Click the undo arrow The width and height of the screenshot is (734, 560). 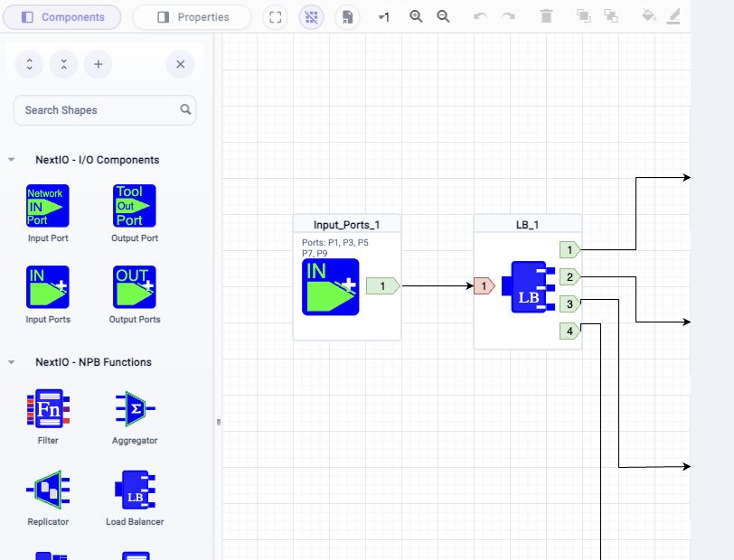(480, 17)
